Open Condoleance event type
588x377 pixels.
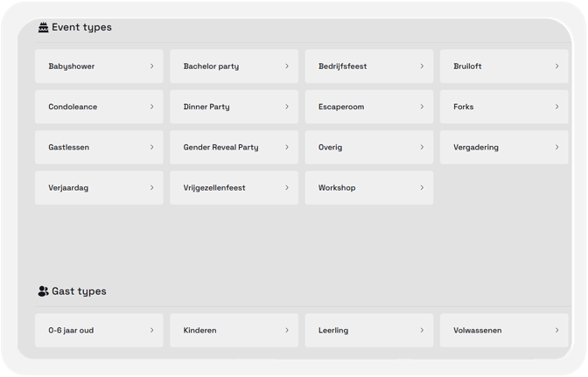[x=99, y=107]
